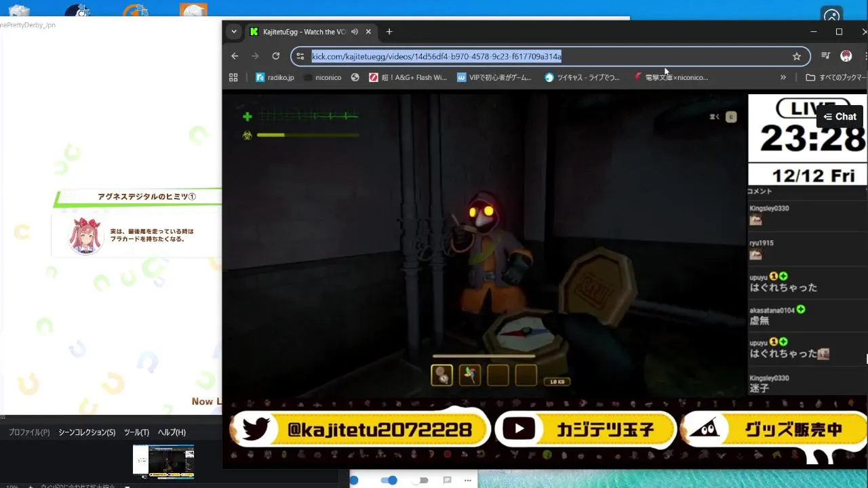Viewport: 868px width, 488px height.
Task: Mute the KajitetuEgg tab audio icon
Action: click(x=355, y=32)
